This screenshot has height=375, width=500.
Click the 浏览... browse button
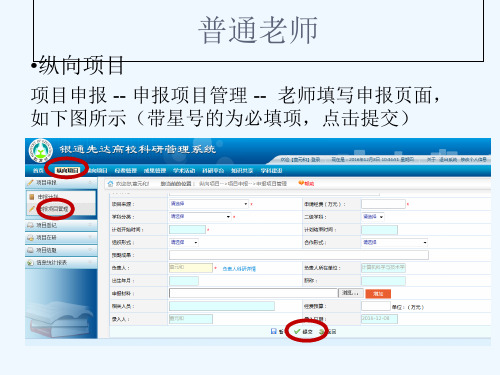click(350, 293)
